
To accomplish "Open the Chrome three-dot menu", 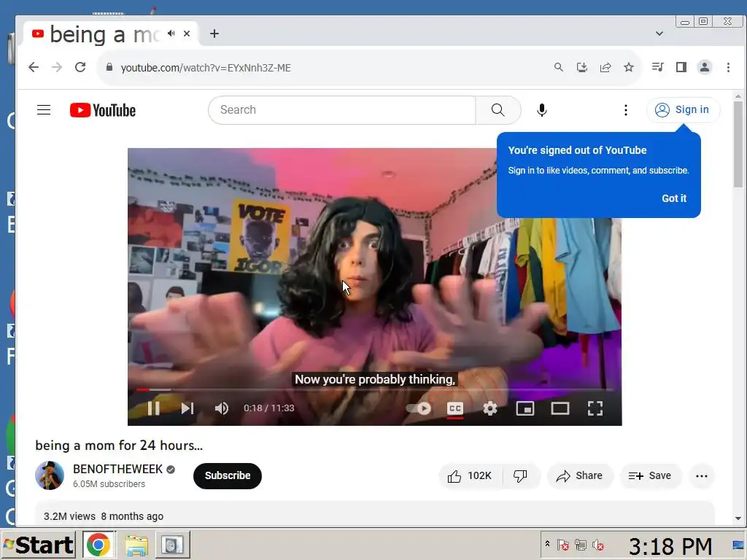I will click(x=727, y=67).
